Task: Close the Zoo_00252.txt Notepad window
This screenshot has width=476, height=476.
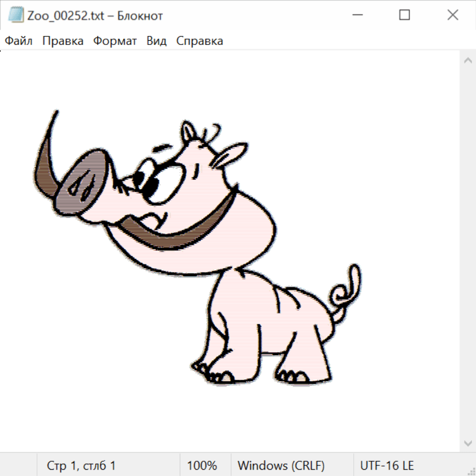Action: pyautogui.click(x=453, y=15)
